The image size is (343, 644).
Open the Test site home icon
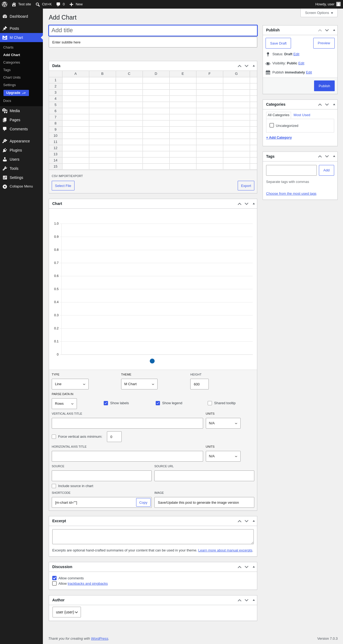coord(14,4)
